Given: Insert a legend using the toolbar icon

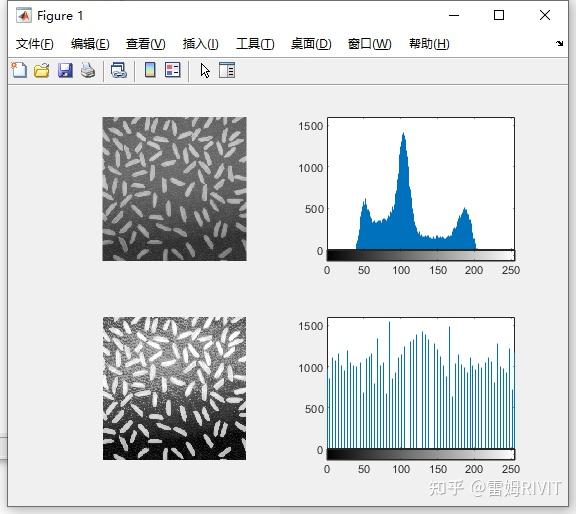Looking at the screenshot, I should point(173,70).
